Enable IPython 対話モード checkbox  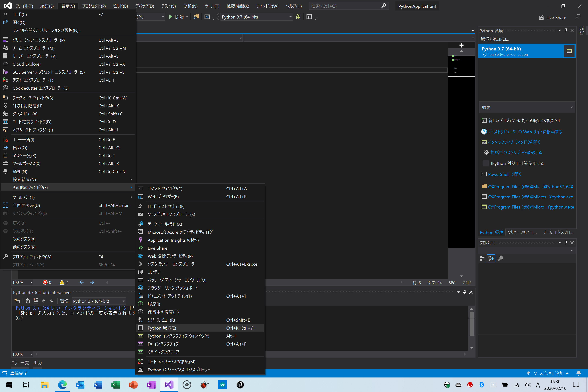(x=486, y=163)
